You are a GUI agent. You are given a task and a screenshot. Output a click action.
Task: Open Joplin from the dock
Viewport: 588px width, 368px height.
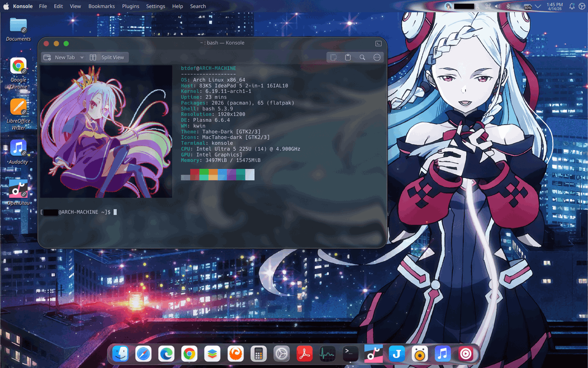click(x=397, y=353)
